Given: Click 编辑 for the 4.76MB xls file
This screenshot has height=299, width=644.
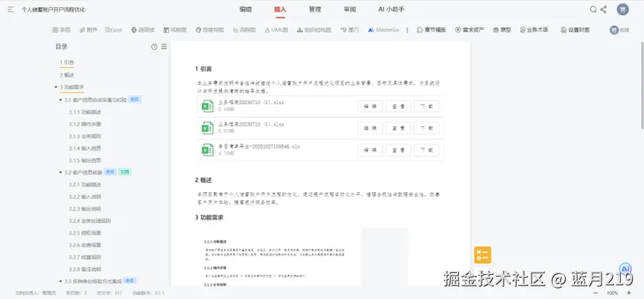Looking at the screenshot, I should pos(370,150).
